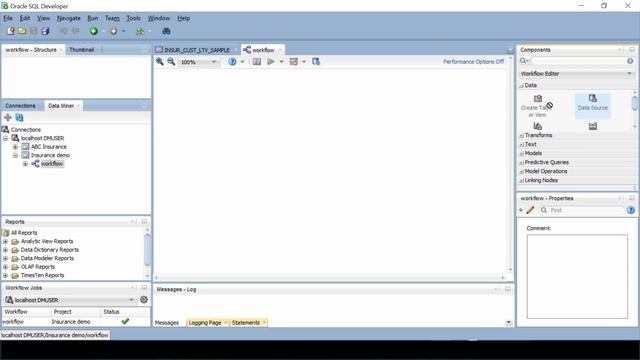Click the grid layout icon in workflow toolbar
Viewport: 640px width, 360px height.
point(257,62)
